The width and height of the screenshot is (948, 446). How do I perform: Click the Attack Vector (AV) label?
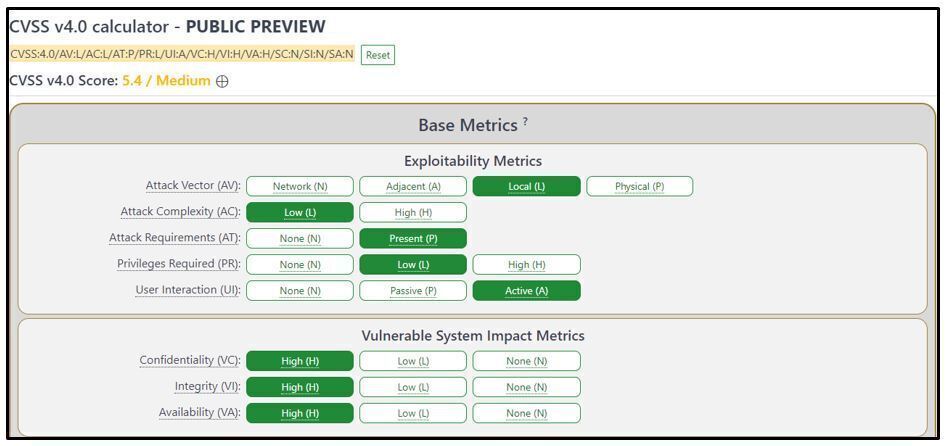tap(192, 186)
